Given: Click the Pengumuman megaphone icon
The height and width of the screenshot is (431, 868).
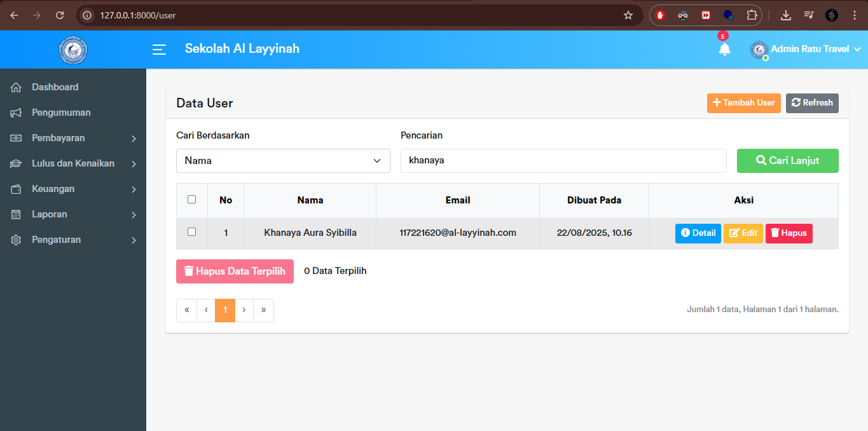Looking at the screenshot, I should [x=17, y=113].
